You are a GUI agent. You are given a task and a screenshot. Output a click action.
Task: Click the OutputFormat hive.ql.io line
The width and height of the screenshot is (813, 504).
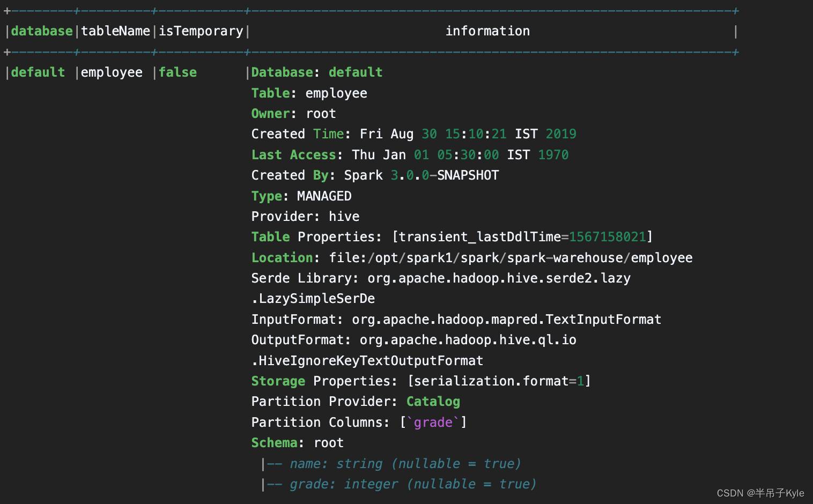click(x=414, y=340)
